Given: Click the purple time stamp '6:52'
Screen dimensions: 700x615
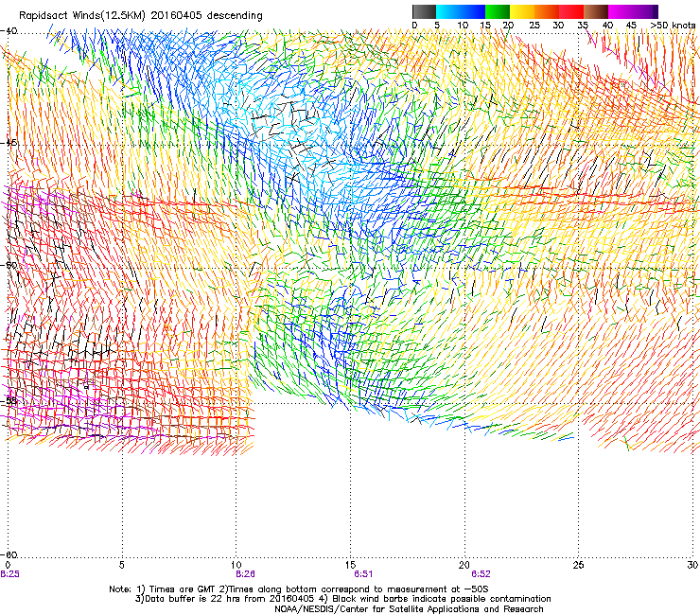Looking at the screenshot, I should [481, 574].
